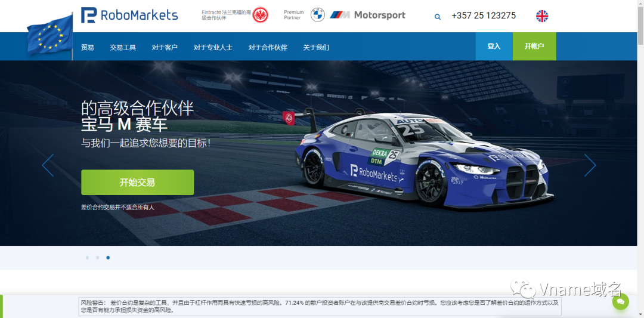
Task: Click the UK flag language selector
Action: (x=541, y=16)
